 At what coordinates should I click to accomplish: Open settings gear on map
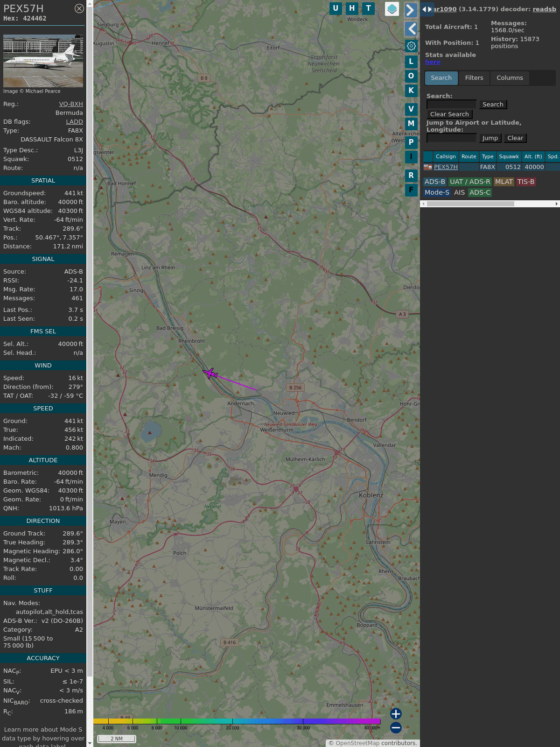411,46
